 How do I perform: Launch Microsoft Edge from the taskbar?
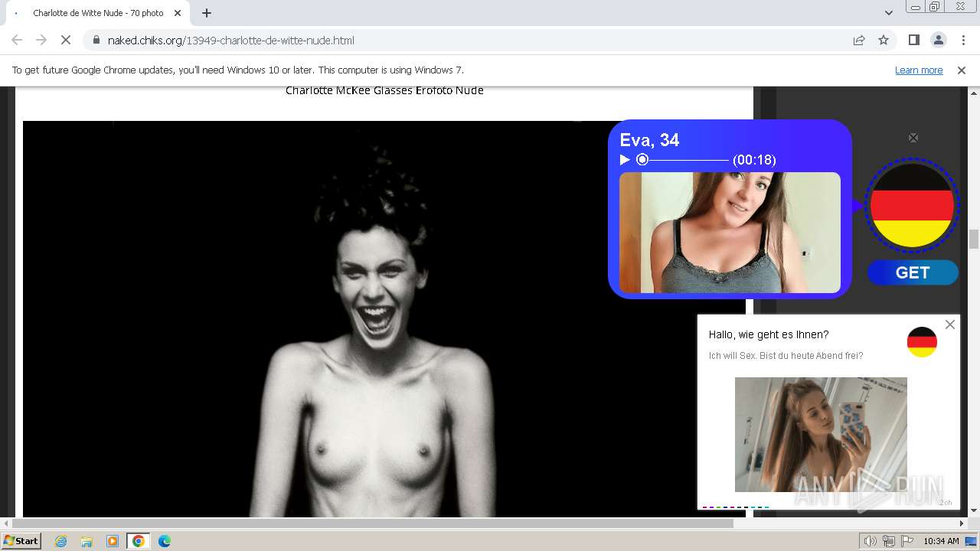[x=164, y=541]
